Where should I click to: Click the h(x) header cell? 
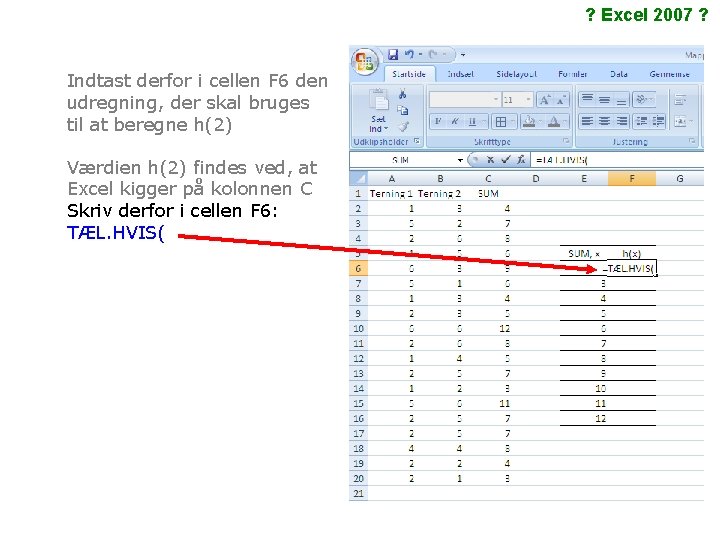[x=631, y=253]
